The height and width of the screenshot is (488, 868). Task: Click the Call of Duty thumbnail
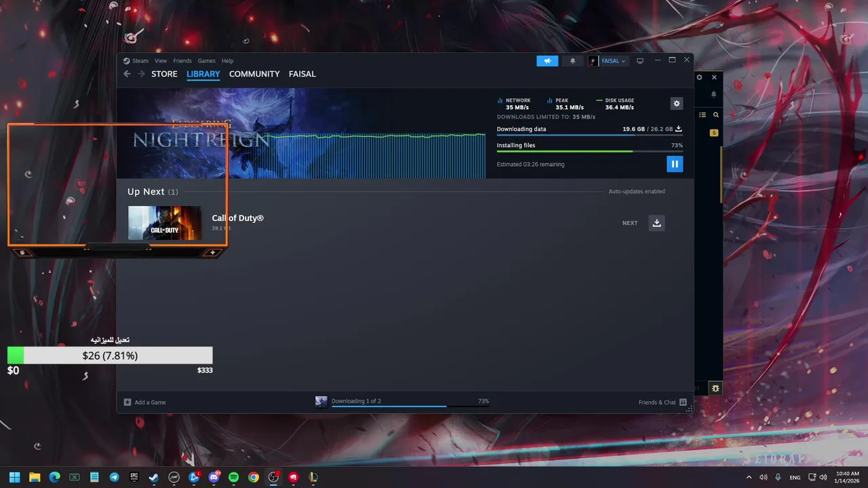click(165, 223)
